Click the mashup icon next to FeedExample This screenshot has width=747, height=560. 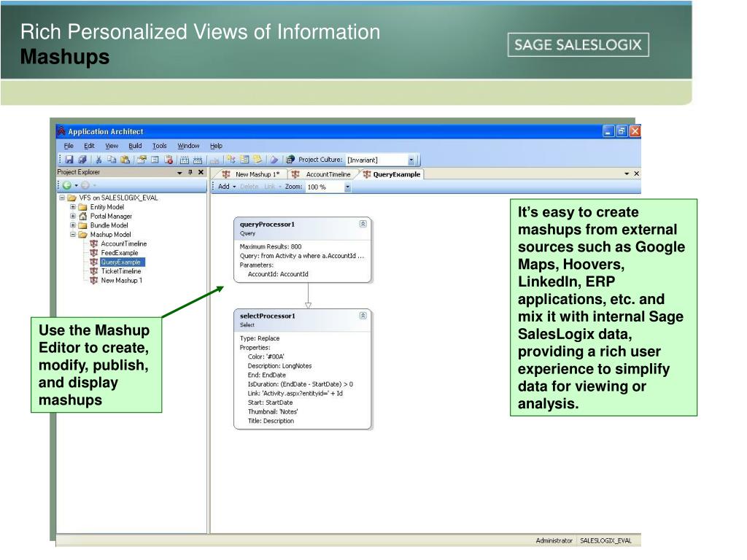pos(94,253)
